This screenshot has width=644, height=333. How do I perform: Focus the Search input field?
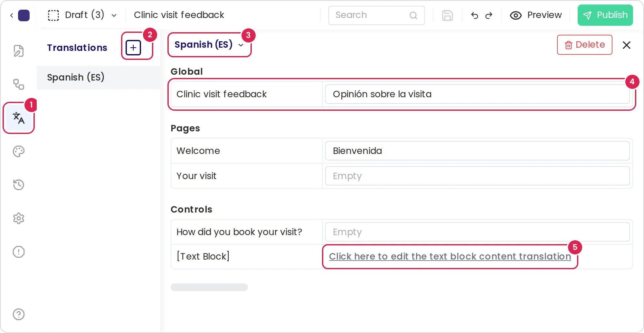(376, 15)
